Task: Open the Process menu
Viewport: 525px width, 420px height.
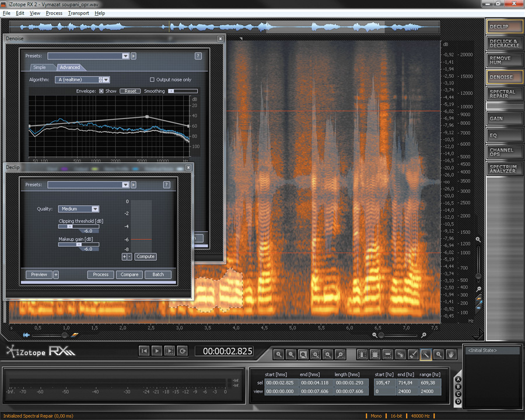Action: click(54, 13)
